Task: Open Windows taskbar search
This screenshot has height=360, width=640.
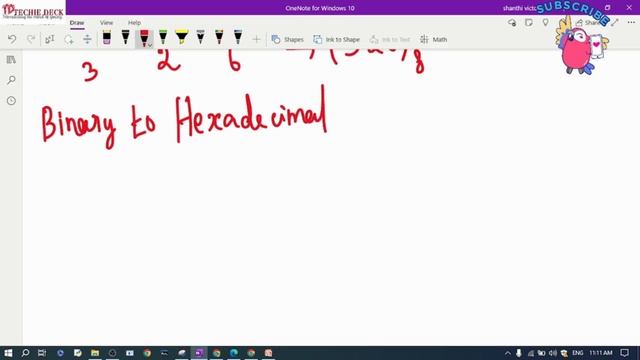Action: coord(25,353)
